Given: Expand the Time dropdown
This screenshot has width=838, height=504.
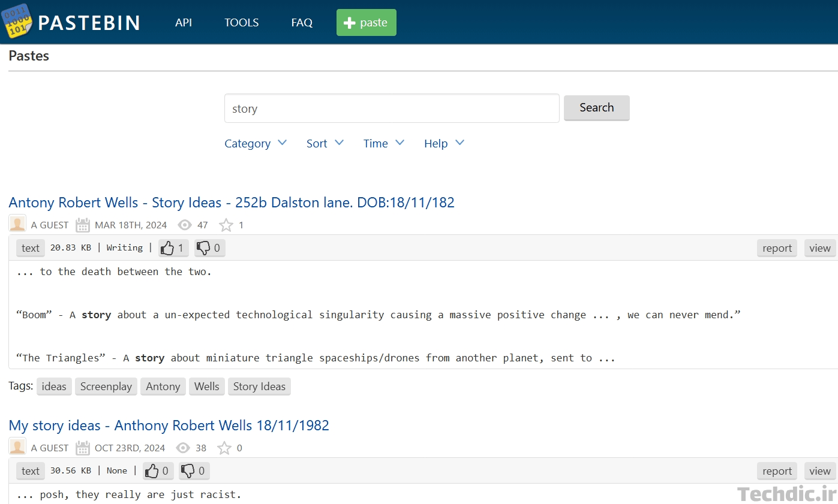Looking at the screenshot, I should coord(384,143).
